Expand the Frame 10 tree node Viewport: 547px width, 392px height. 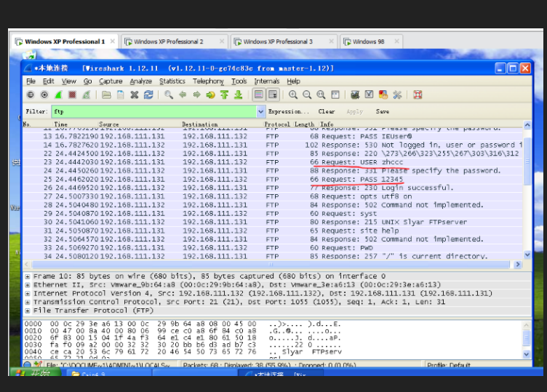[x=28, y=276]
